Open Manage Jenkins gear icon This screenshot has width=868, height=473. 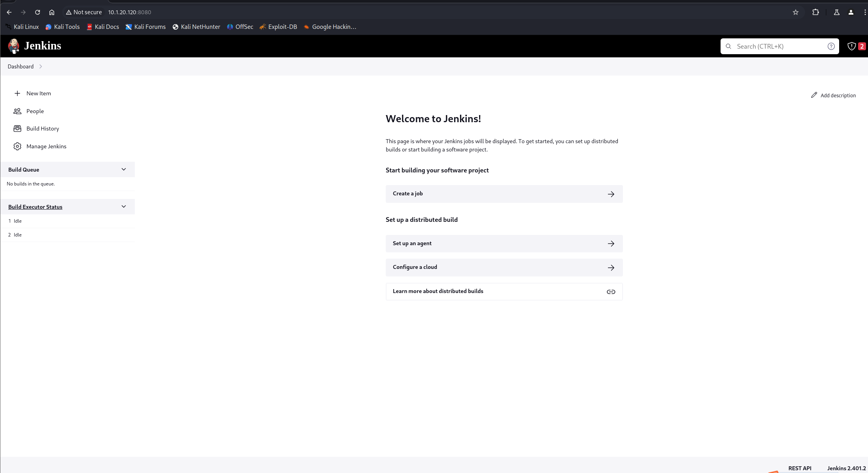(x=17, y=146)
